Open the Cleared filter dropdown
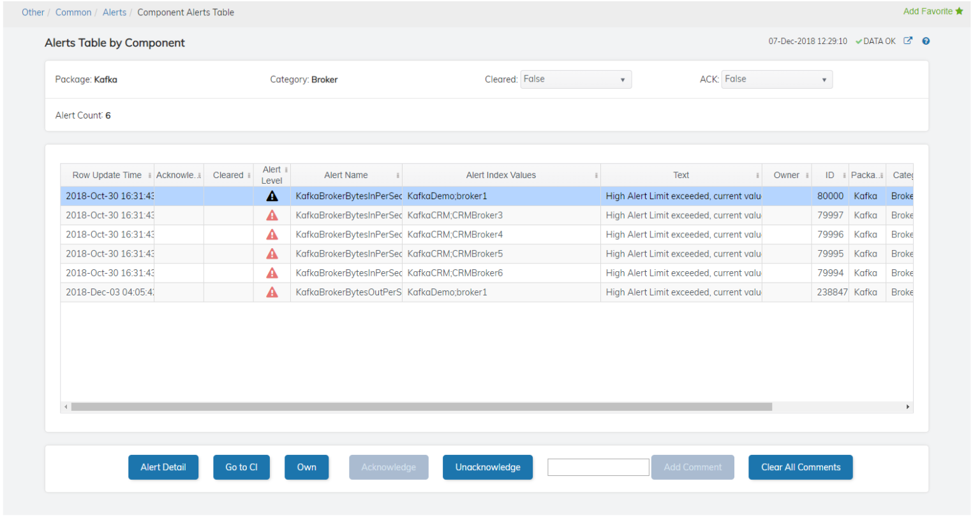 575,79
